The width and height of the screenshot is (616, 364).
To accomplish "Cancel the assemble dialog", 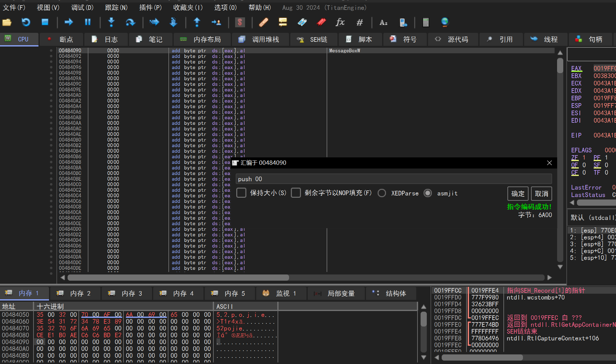I will 542,194.
